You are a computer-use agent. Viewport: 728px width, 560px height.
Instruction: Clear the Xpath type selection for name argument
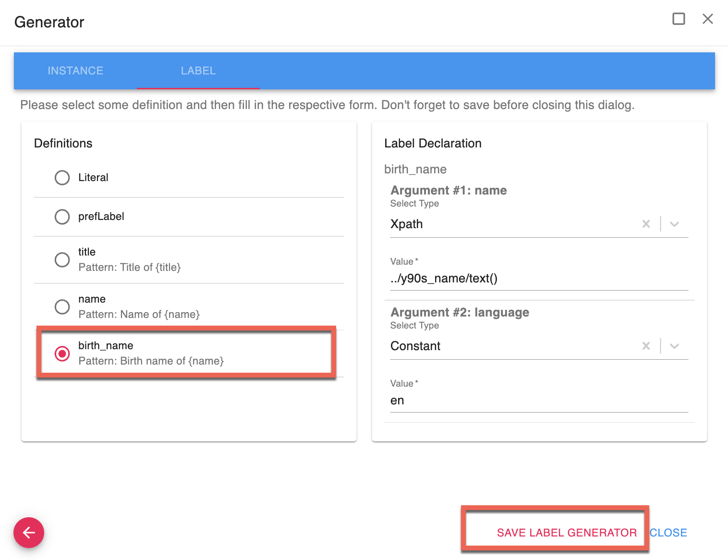[646, 224]
